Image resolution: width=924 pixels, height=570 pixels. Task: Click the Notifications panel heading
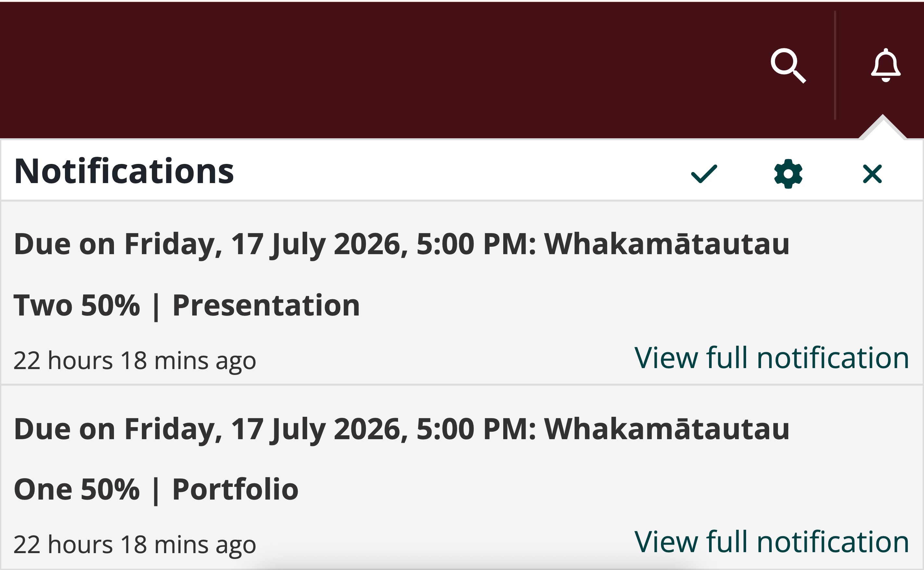[x=124, y=171]
